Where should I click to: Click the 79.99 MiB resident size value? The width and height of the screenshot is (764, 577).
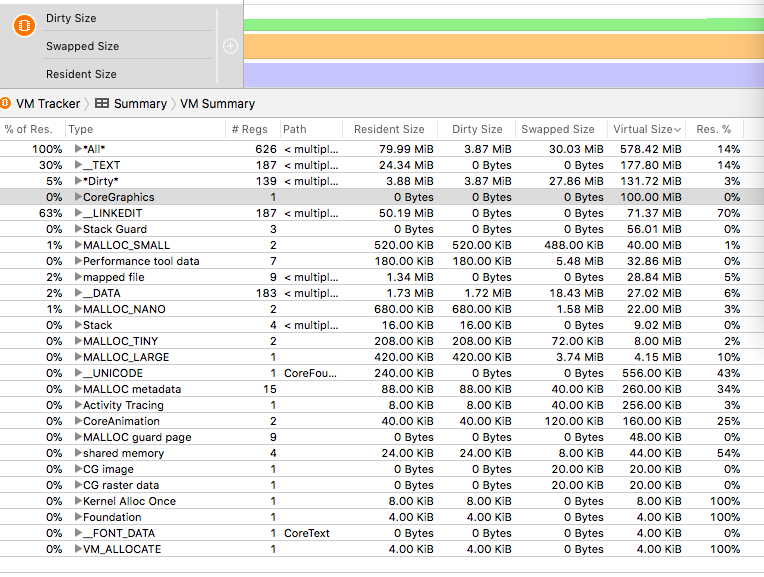[x=406, y=149]
